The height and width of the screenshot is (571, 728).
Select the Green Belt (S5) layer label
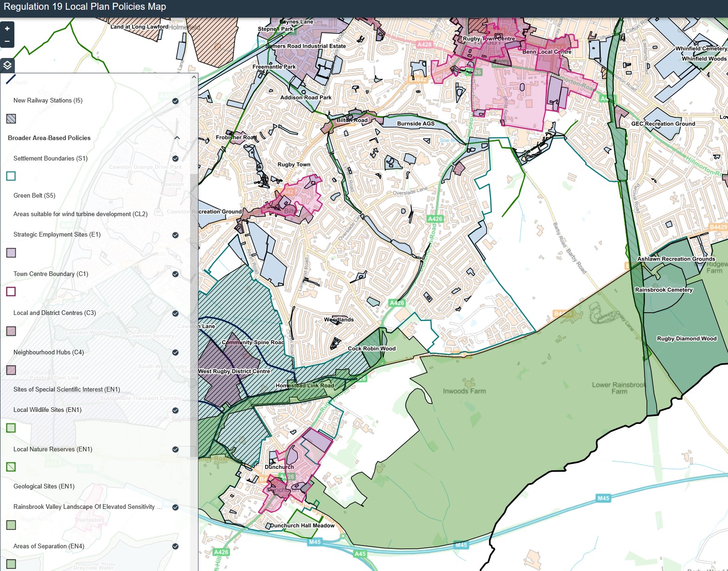click(34, 196)
